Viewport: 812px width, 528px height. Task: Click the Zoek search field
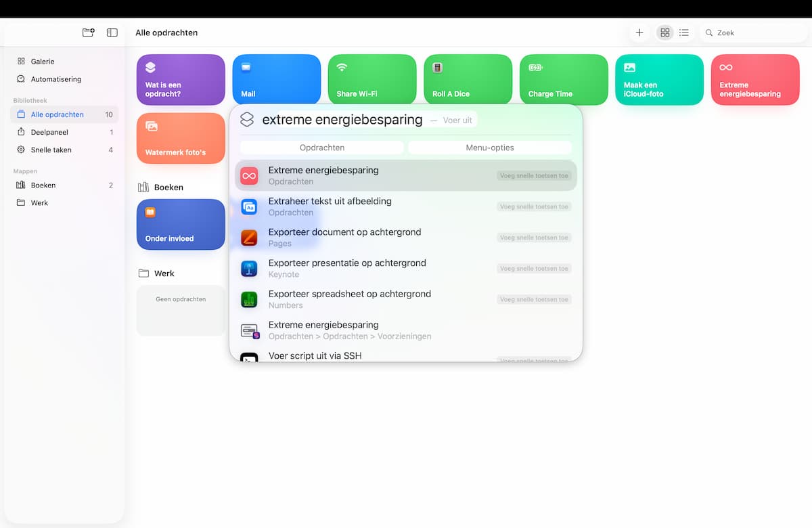(754, 32)
